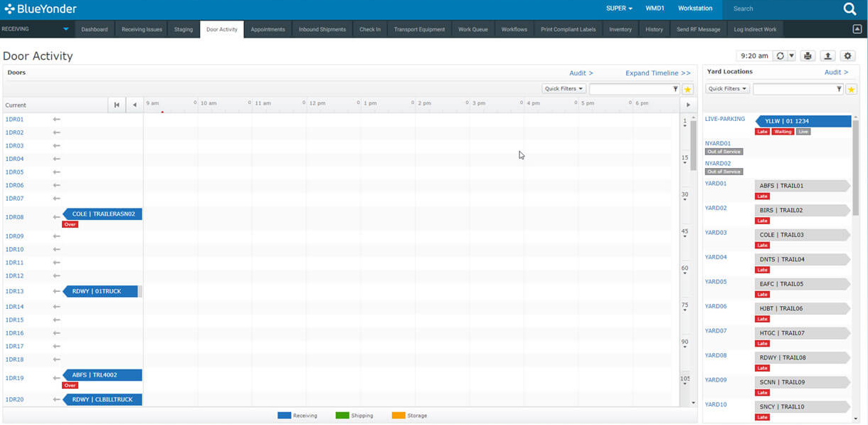Viewport: 868px width, 425px height.
Task: Click the panel toggle icon at tab bar end
Action: pos(857,29)
